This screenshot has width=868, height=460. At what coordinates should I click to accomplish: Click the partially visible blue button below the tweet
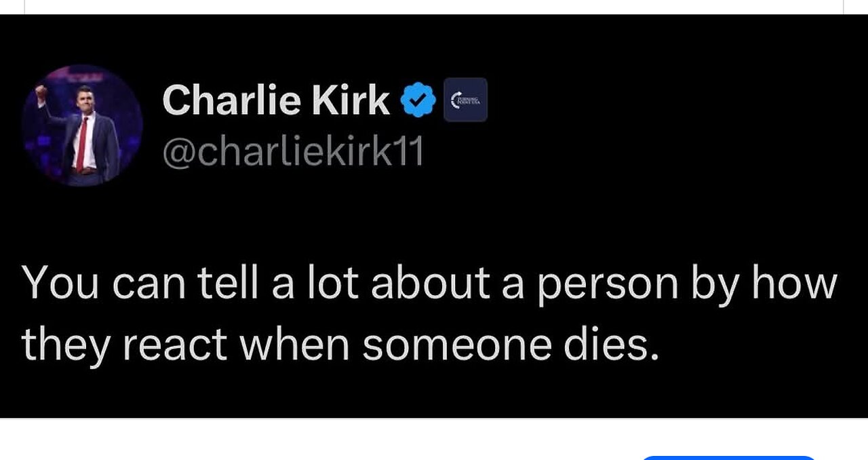pyautogui.click(x=728, y=458)
